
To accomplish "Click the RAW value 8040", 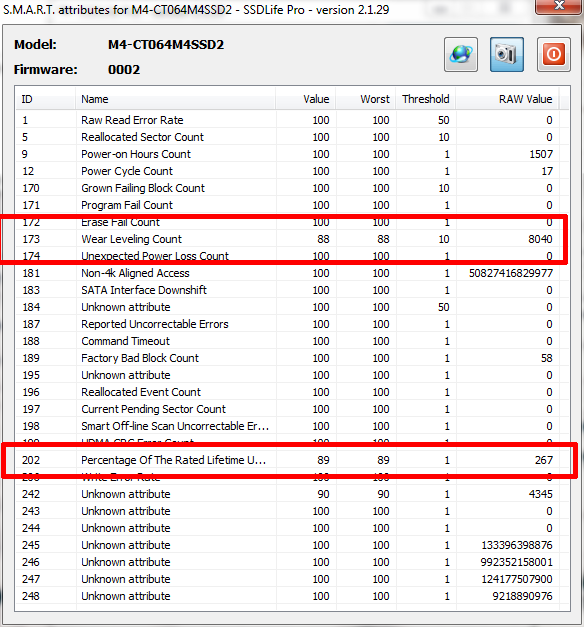I will coord(540,239).
